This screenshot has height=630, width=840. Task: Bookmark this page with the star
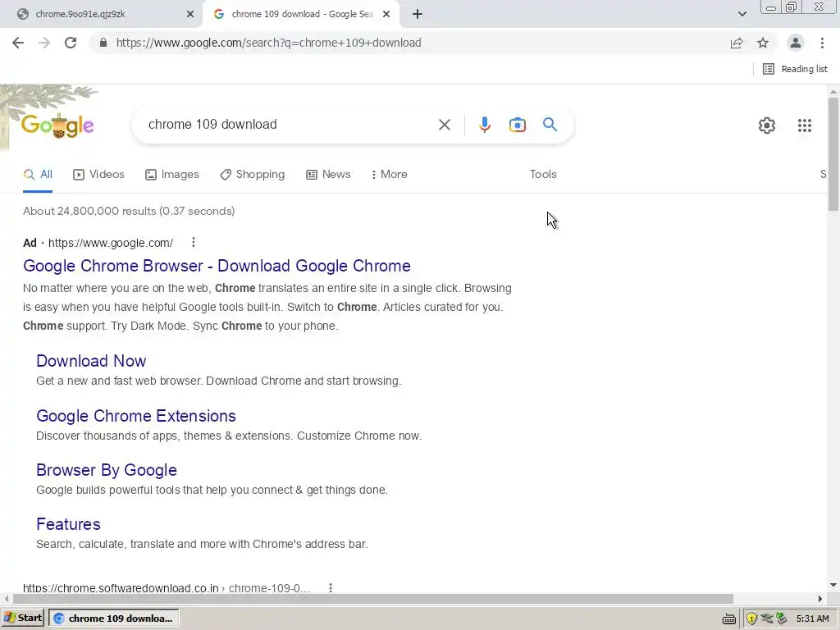point(763,43)
